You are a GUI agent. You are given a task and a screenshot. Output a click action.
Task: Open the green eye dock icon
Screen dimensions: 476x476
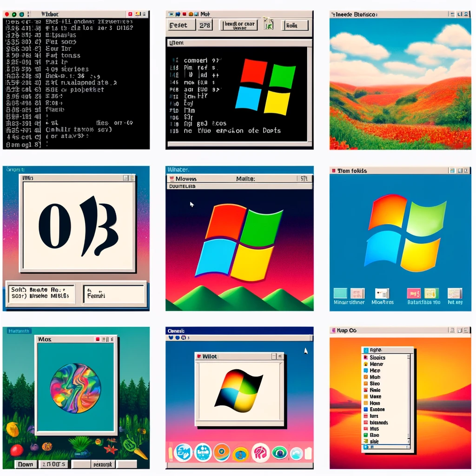coord(279,453)
